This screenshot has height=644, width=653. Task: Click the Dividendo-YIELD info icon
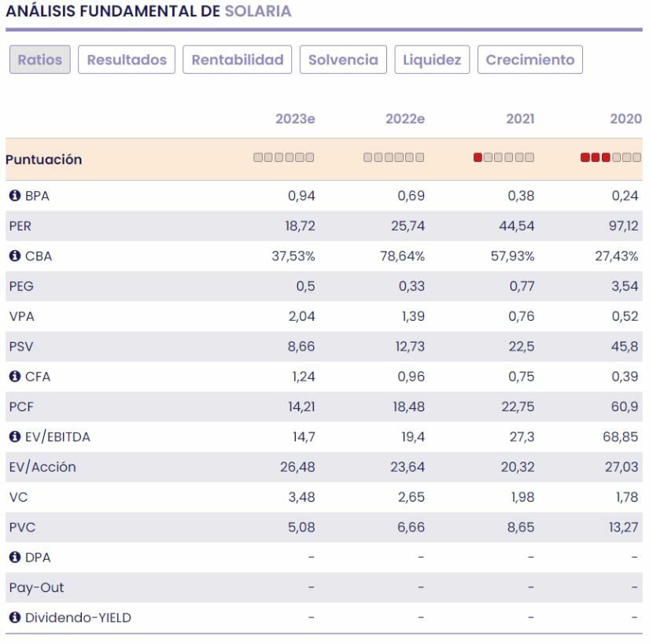[x=15, y=619]
